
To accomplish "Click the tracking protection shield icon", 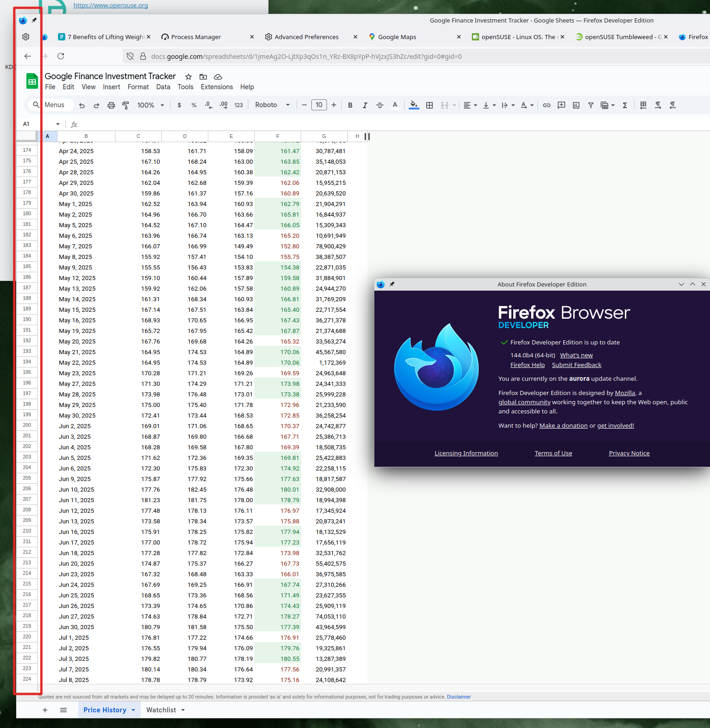I will click(130, 56).
